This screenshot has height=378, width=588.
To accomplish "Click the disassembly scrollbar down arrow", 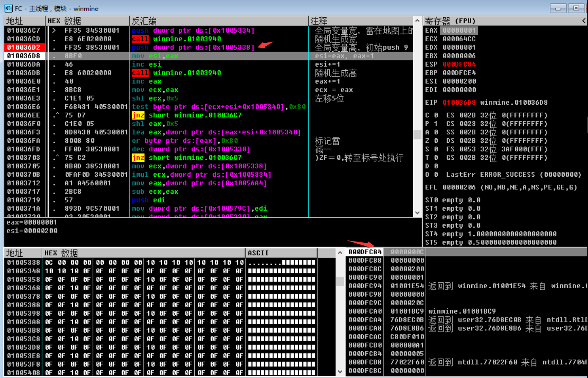I will pyautogui.click(x=417, y=213).
